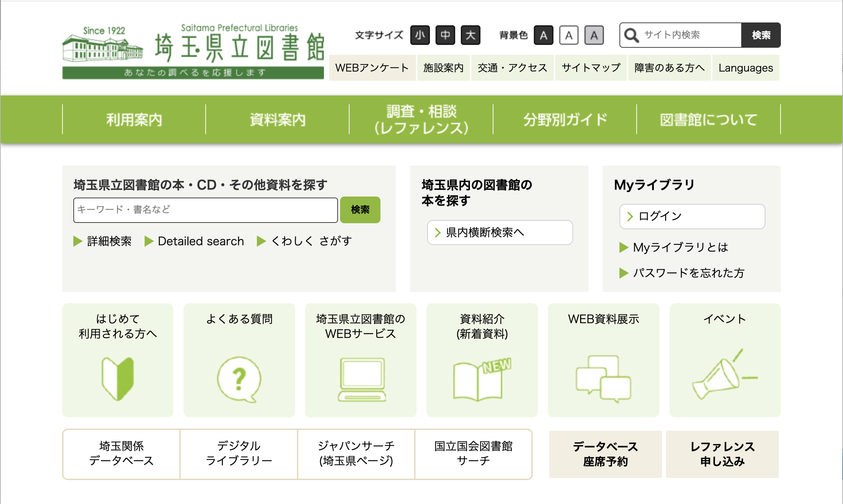Click the magnifier icon in site search
This screenshot has width=843, height=504.
click(631, 35)
